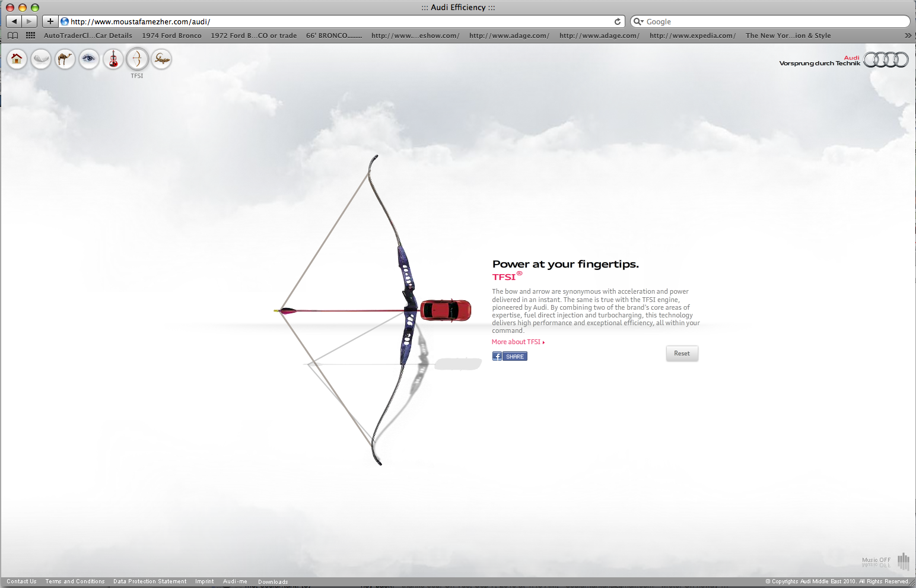The image size is (916, 588).
Task: Open the feather icon section
Action: tap(41, 59)
